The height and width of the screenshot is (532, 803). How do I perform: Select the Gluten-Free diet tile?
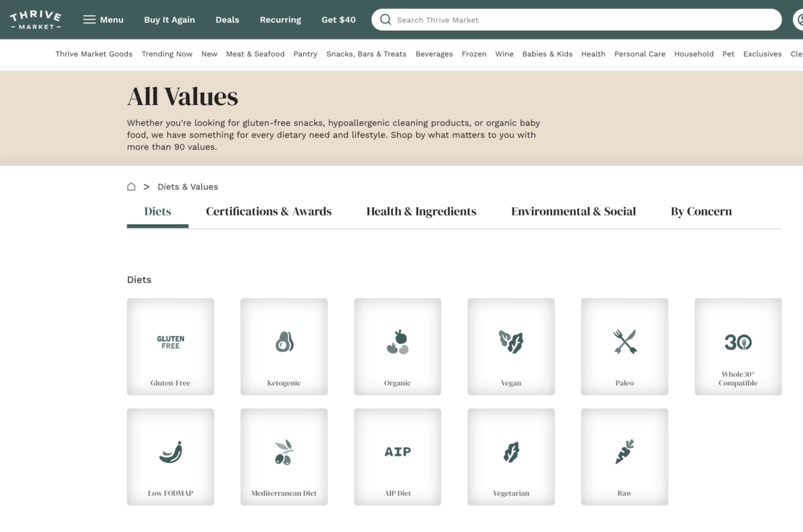[171, 347]
